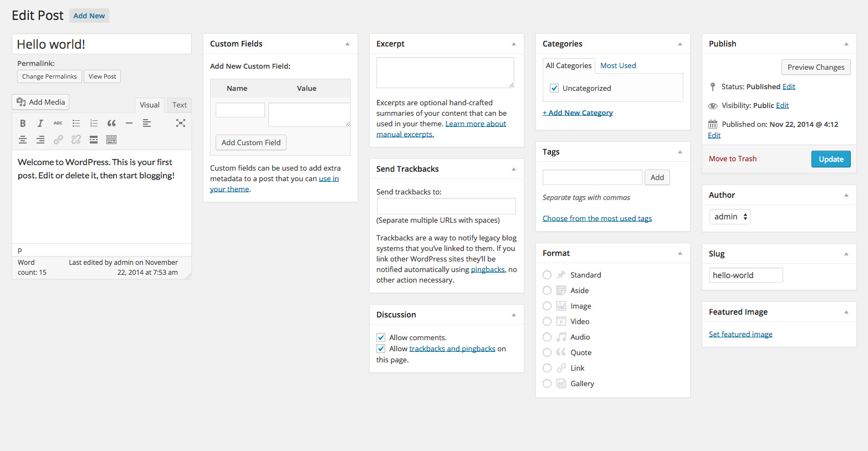Viewport: 868px width, 451px height.
Task: Disable Allow comments checkbox
Action: (381, 337)
